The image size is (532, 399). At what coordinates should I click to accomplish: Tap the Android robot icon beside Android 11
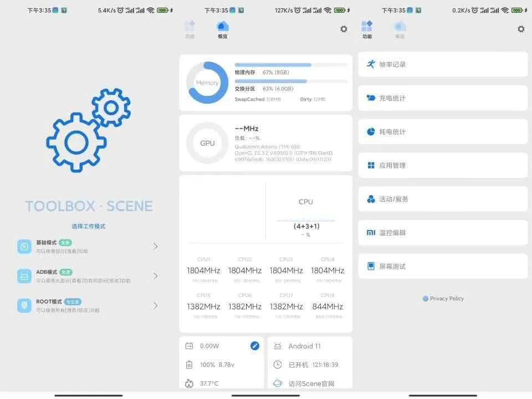pos(278,346)
